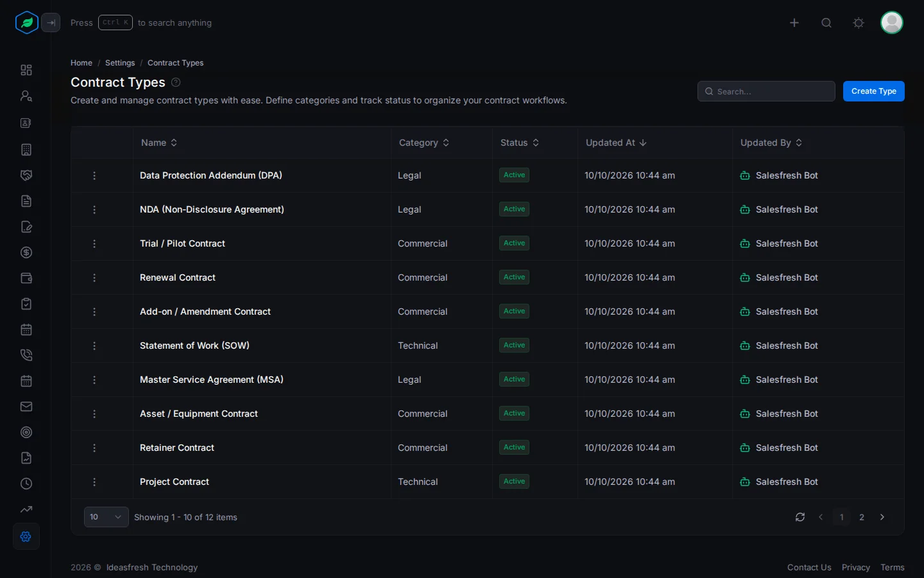This screenshot has width=924, height=578.
Task: Sort the table by Status column
Action: 520,143
